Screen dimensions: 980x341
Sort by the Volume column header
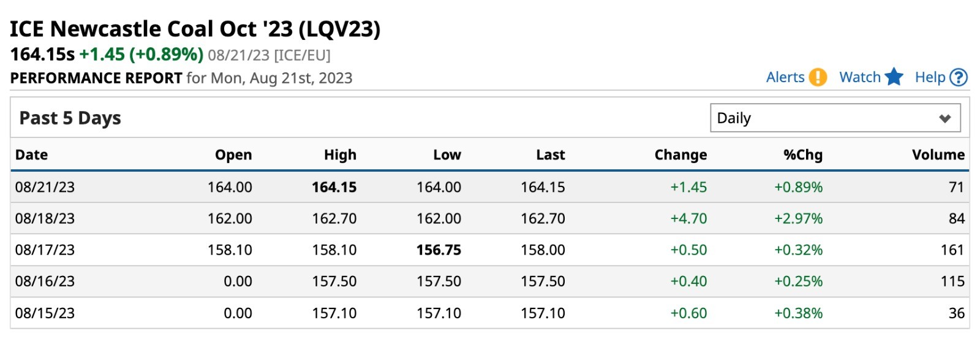938,155
